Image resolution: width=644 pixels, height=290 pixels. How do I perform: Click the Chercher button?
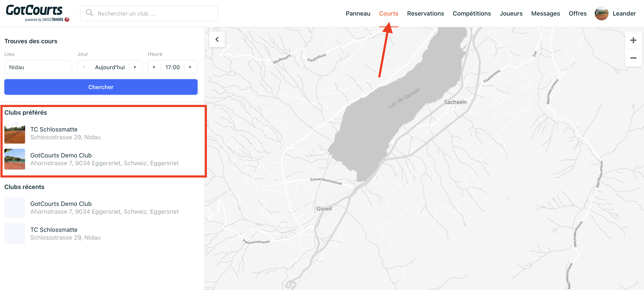tap(101, 87)
